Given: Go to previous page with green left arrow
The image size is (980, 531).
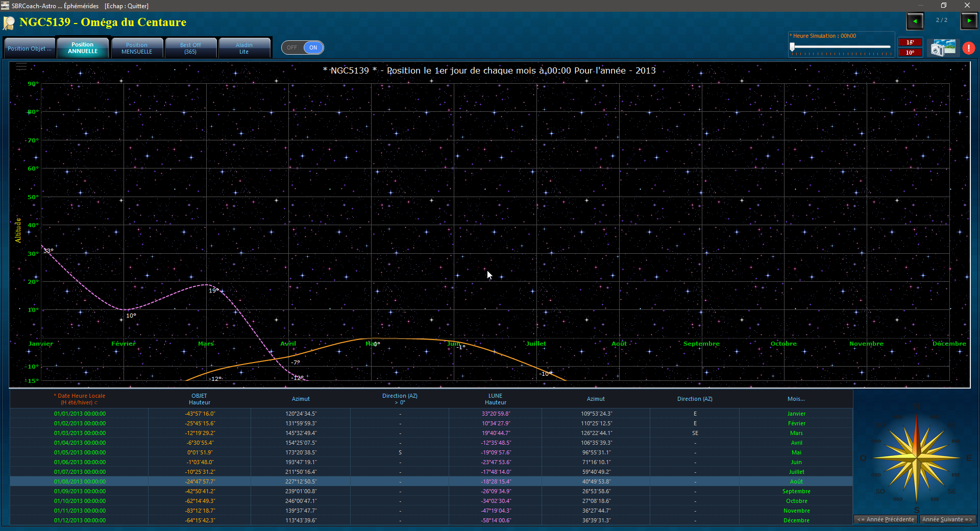Looking at the screenshot, I should (915, 21).
